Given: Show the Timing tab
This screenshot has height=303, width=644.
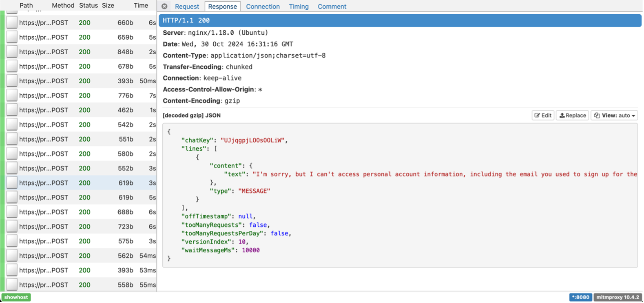Looking at the screenshot, I should click(299, 7).
